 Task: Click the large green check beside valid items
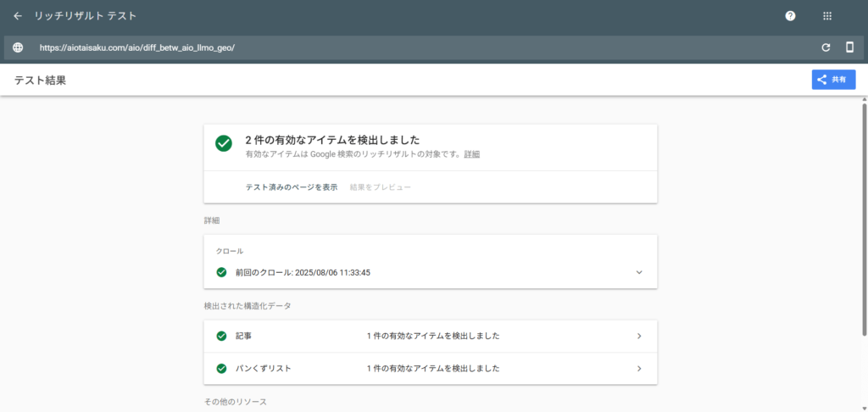coord(224,143)
